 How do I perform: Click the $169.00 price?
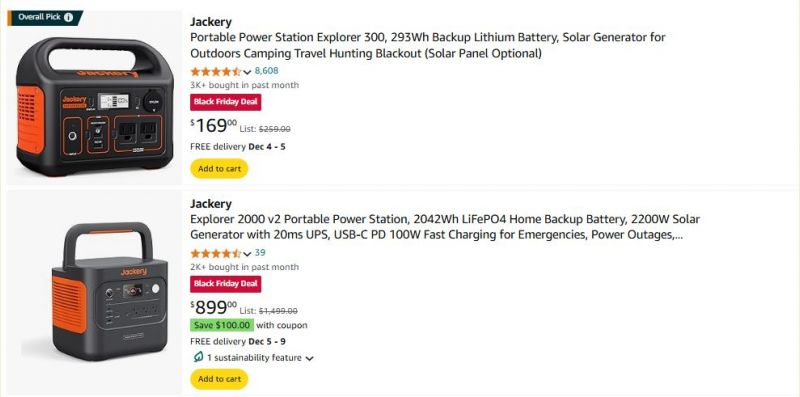214,125
